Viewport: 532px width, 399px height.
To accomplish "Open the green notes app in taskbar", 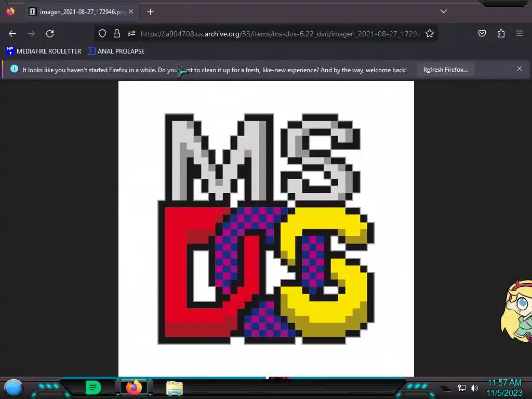I will pyautogui.click(x=94, y=388).
